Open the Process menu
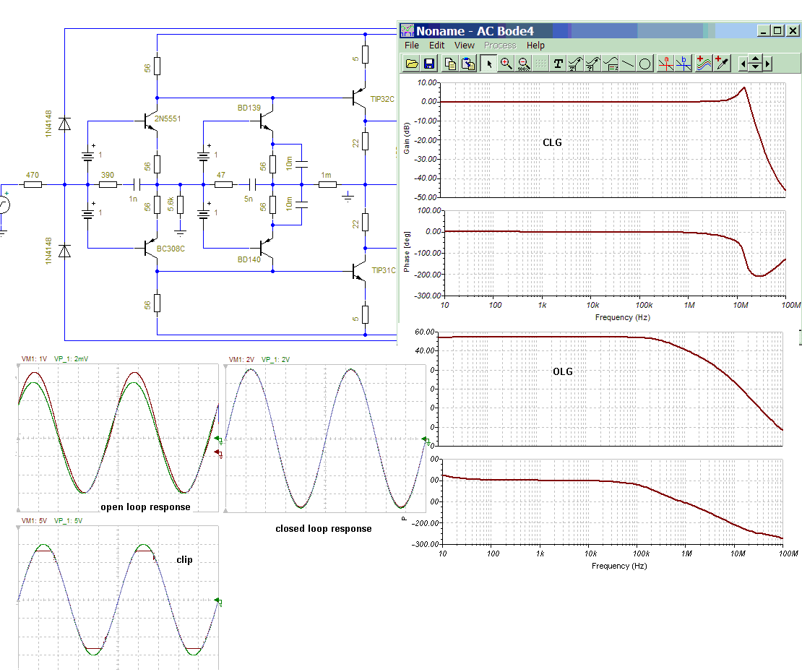This screenshot has width=802, height=672. [500, 45]
